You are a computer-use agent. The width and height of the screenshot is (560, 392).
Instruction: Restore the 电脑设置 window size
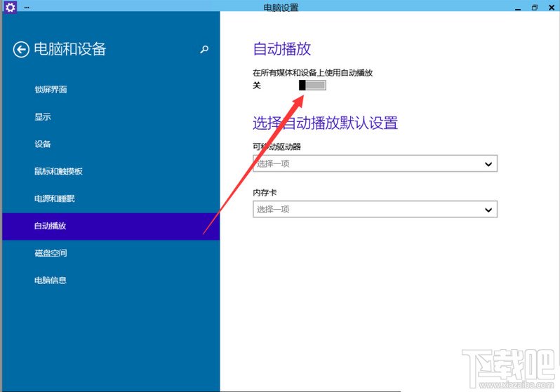click(535, 7)
